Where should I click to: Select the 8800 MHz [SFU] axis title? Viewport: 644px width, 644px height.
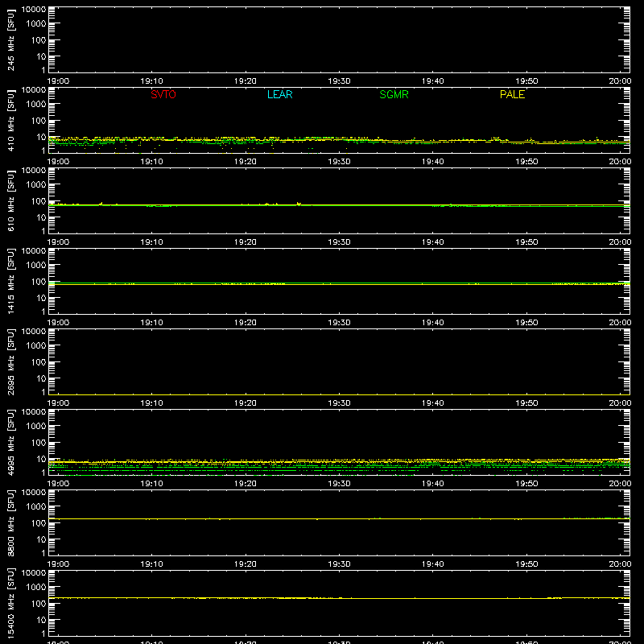pyautogui.click(x=10, y=522)
